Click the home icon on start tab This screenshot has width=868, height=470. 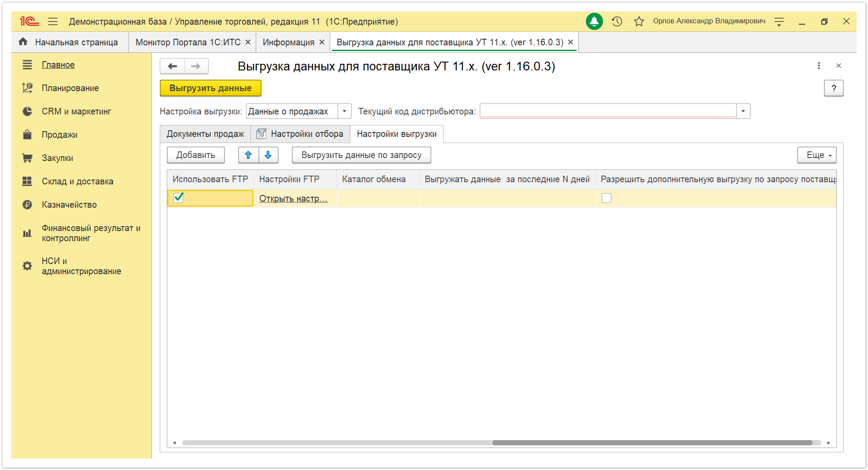point(23,42)
